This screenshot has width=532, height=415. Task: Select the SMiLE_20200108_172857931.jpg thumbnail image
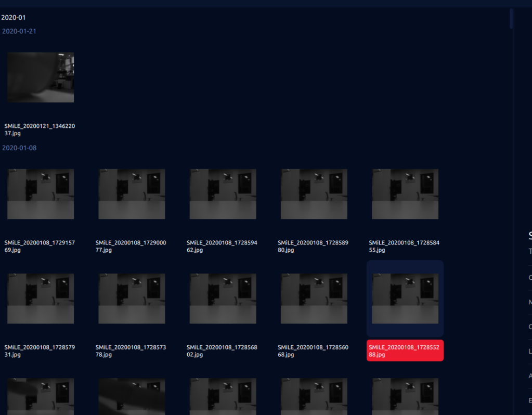(41, 299)
